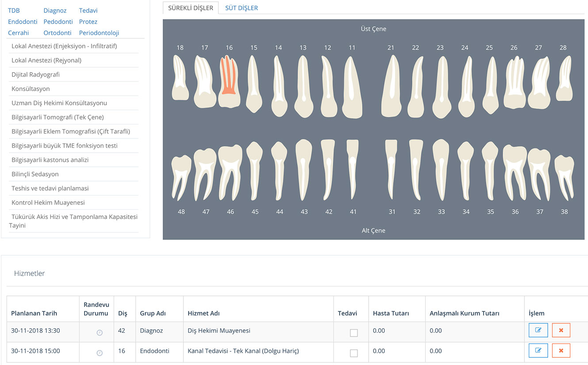
Task: Select upper incisor tooth 11
Action: coord(352,87)
